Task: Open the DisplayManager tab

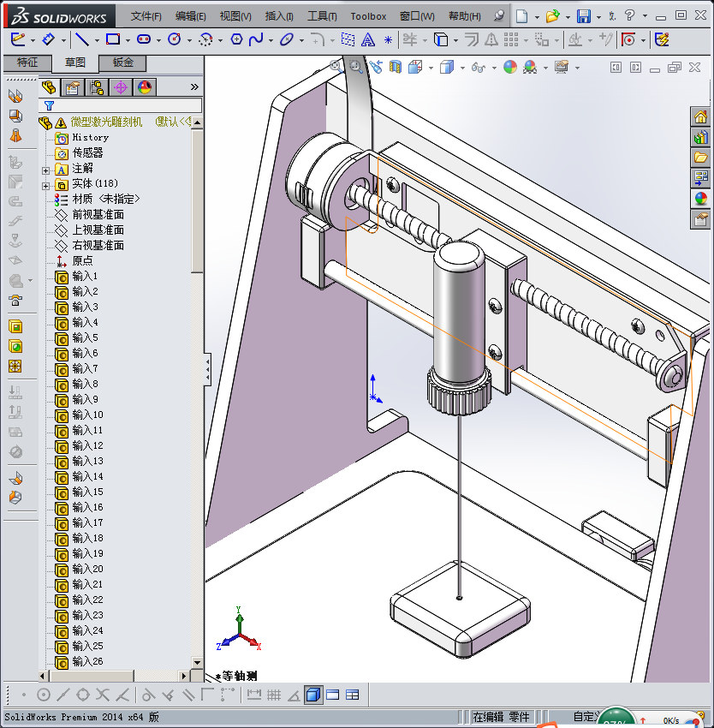Action: coord(145,87)
